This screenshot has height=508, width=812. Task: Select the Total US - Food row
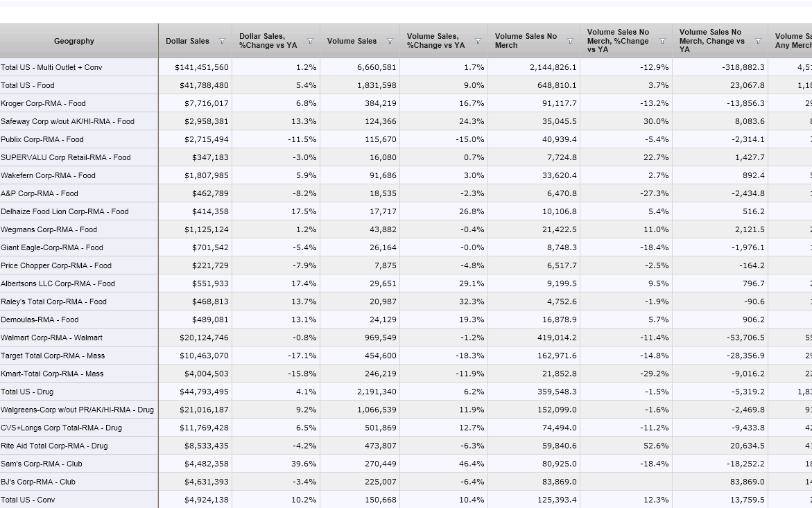(x=28, y=85)
